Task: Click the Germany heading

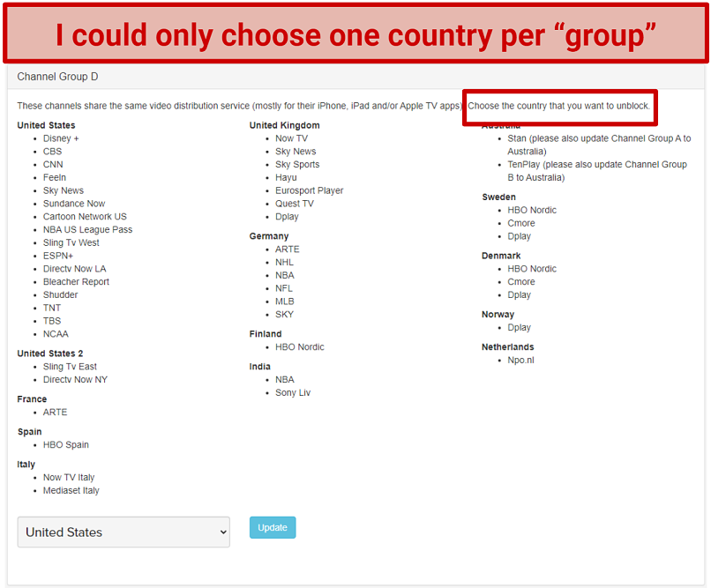Action: click(x=269, y=236)
